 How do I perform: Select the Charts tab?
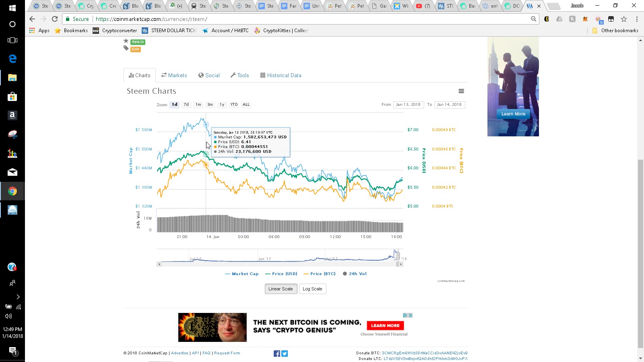point(139,75)
